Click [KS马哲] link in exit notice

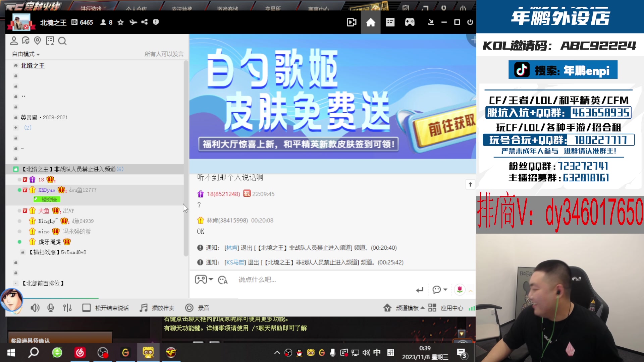tap(235, 262)
